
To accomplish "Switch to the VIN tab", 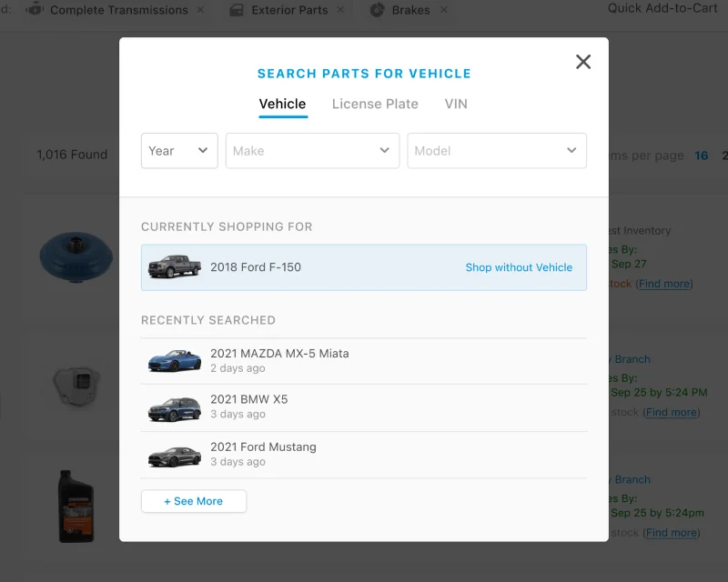I will coord(456,104).
